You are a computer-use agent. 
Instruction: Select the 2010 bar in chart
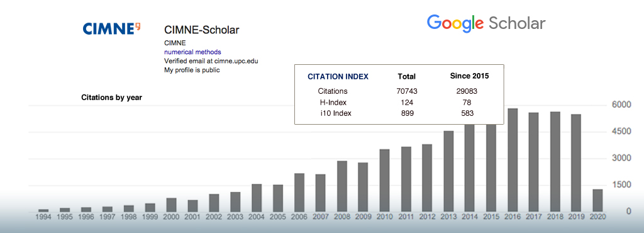click(384, 181)
